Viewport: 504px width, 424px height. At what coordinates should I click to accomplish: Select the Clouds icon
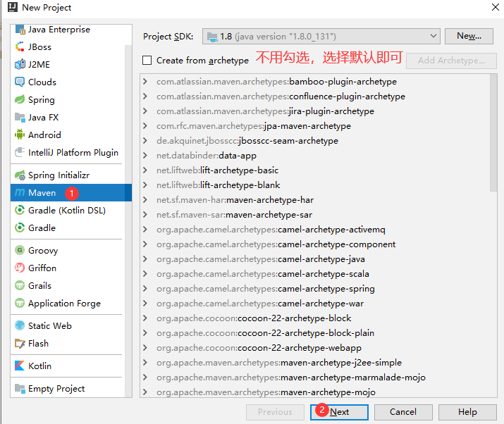coord(20,82)
